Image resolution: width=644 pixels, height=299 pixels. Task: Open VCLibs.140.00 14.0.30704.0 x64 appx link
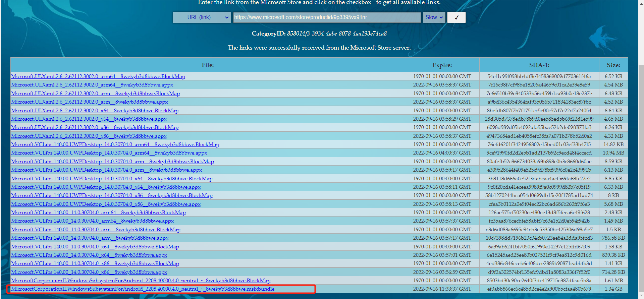89,255
